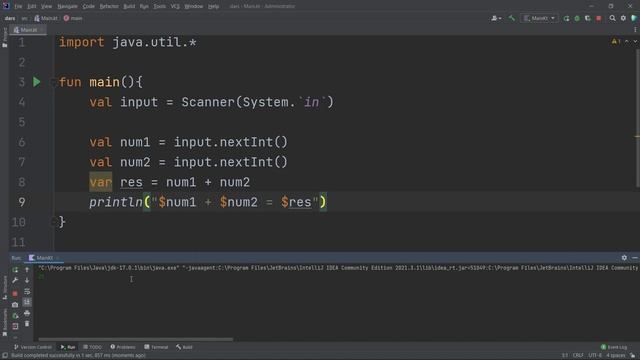Open Run panel settings gear icon
Screen dimensions: 640x360
coord(624,258)
